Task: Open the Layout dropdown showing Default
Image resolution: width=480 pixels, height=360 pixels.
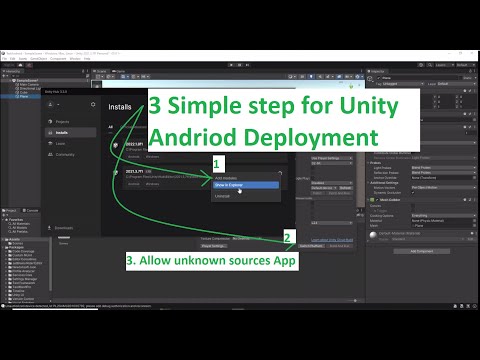Action: pos(466,65)
